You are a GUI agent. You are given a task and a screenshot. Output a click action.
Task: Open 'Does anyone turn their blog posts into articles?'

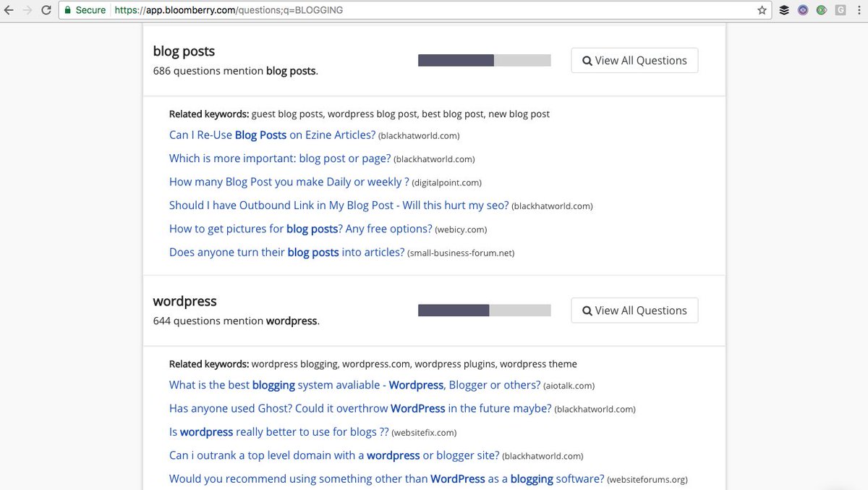tap(286, 252)
